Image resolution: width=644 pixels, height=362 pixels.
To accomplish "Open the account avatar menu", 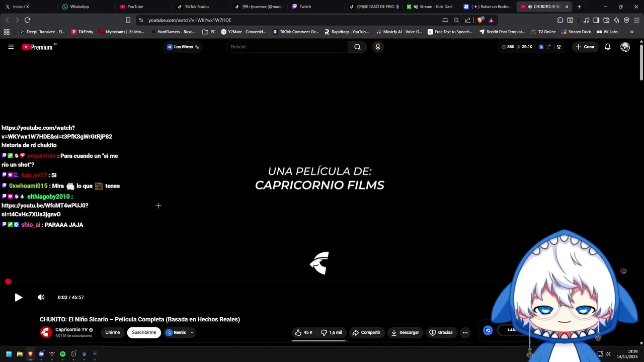I will tap(625, 47).
